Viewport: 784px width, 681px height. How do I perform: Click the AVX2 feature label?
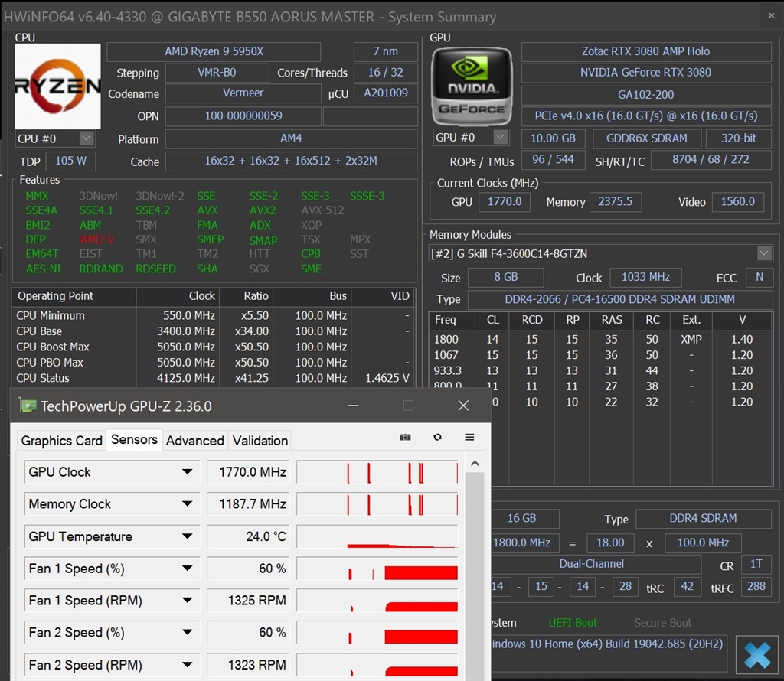[263, 210]
